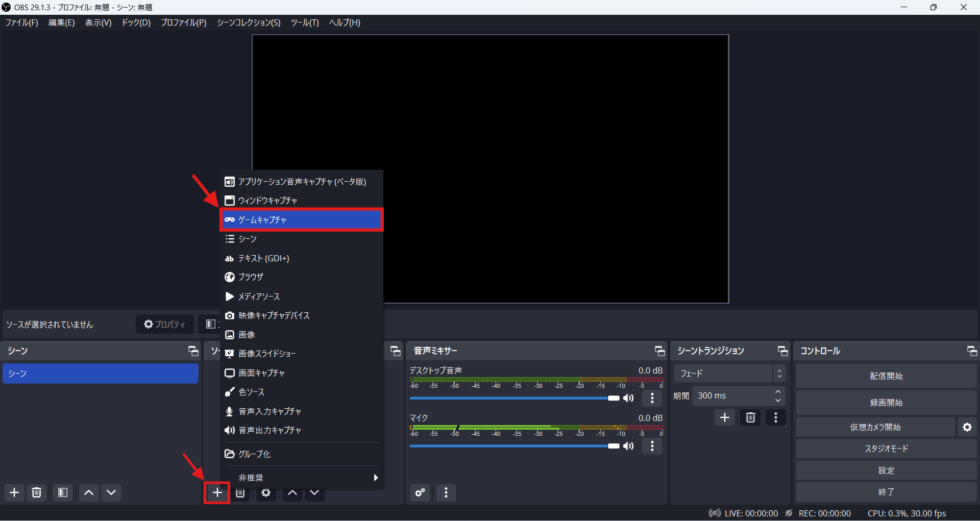Move scene up with arrow icon
Image resolution: width=980 pixels, height=521 pixels.
coord(89,492)
